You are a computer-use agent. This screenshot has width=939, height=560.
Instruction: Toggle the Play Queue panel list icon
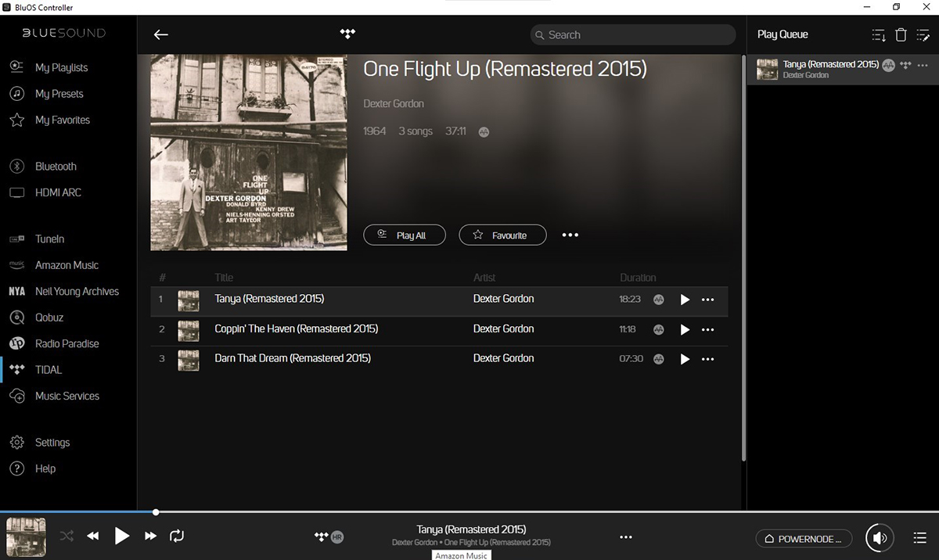pos(920,538)
